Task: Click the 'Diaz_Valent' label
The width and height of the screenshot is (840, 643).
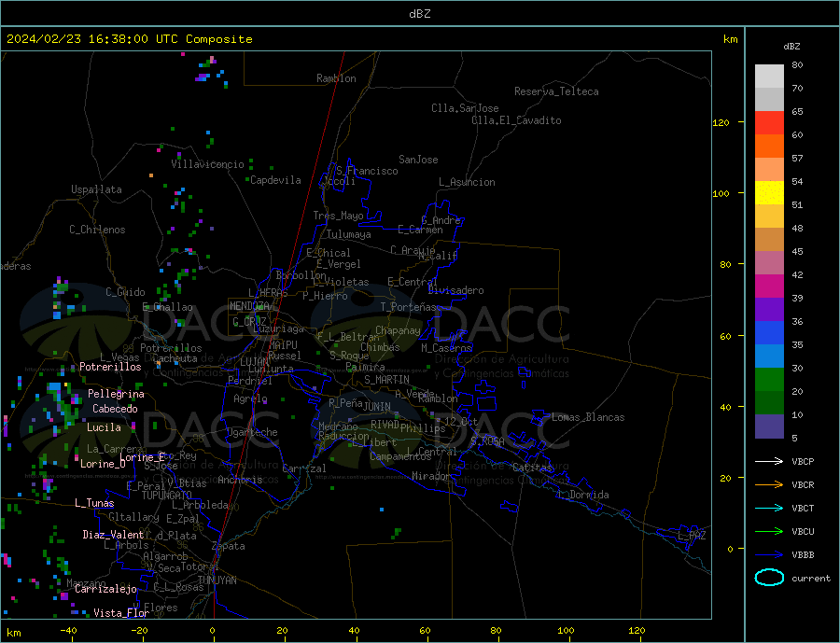Action: (x=113, y=535)
